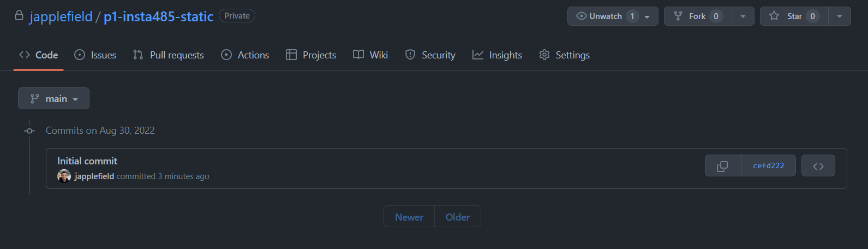
Task: Open the p1-insta485-static repository link
Action: [158, 17]
